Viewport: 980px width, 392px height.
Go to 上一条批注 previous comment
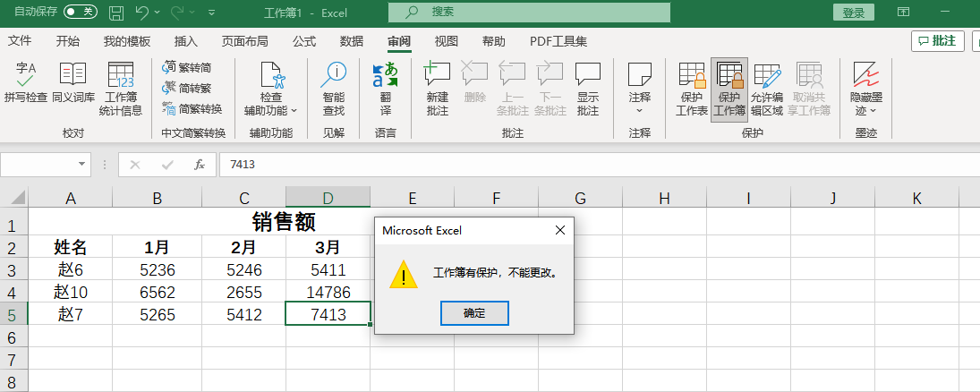point(513,89)
